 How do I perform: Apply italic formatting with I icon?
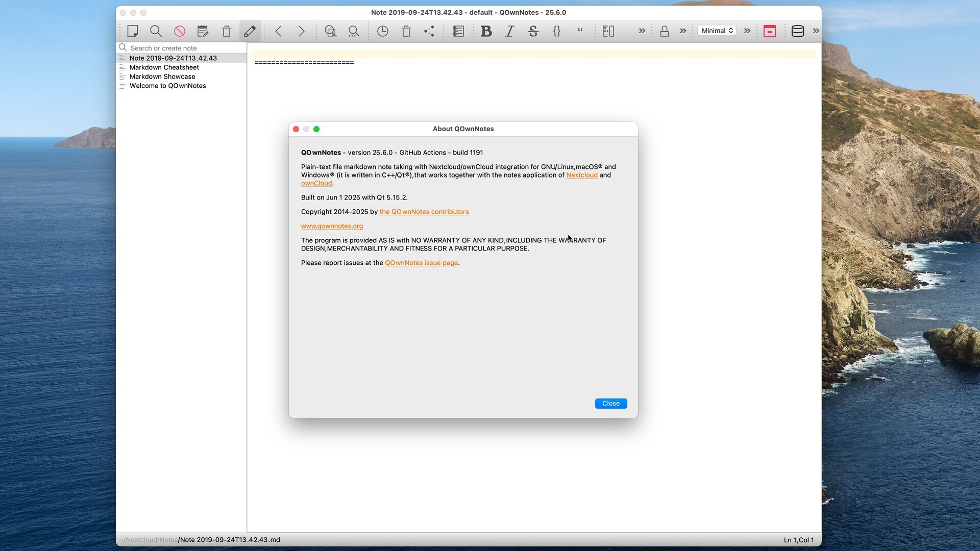[509, 31]
